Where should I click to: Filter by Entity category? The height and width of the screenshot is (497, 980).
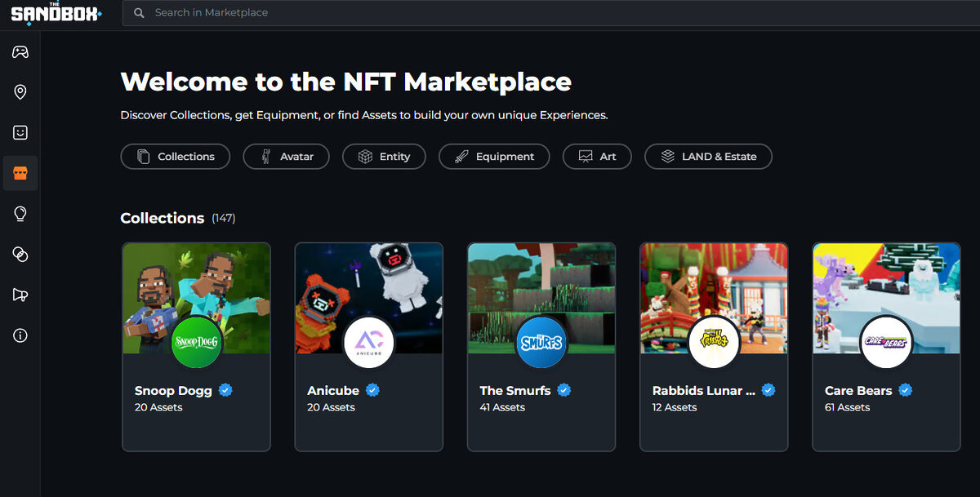click(x=384, y=157)
